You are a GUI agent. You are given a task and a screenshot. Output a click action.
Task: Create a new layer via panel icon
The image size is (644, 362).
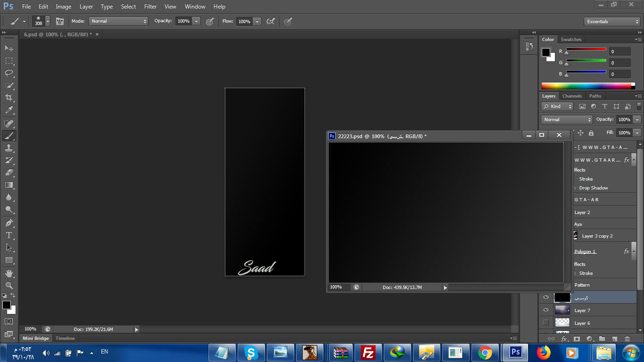(614, 338)
